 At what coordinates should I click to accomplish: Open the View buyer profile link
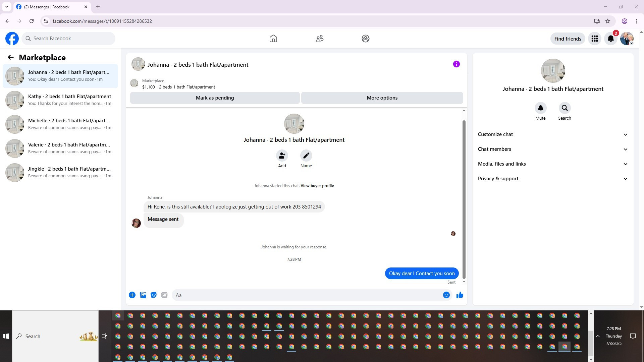[x=317, y=186]
